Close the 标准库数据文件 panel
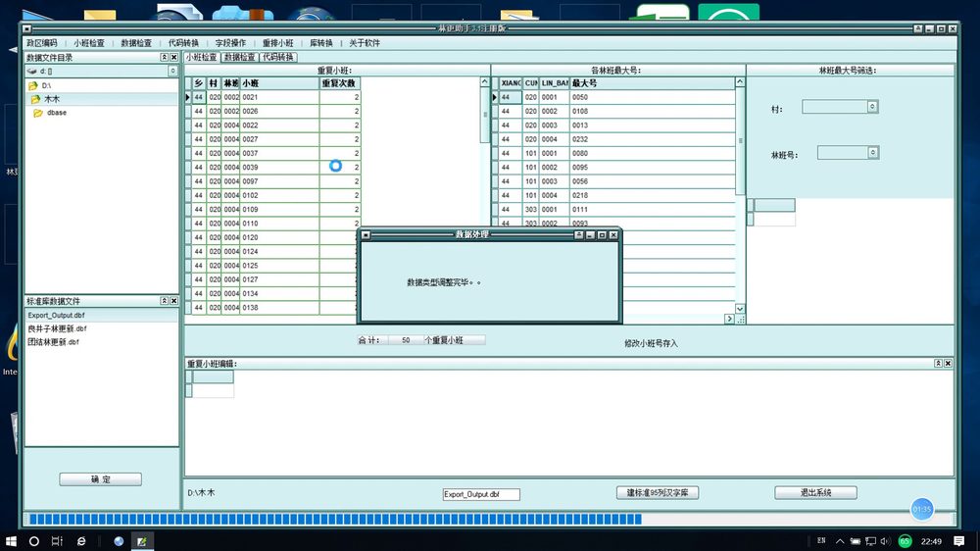This screenshot has height=551, width=980. pyautogui.click(x=174, y=301)
